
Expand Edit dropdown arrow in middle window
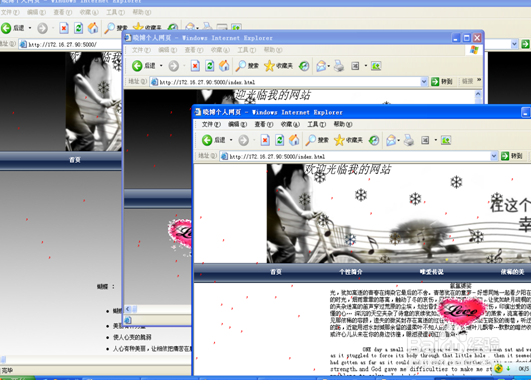click(x=365, y=65)
